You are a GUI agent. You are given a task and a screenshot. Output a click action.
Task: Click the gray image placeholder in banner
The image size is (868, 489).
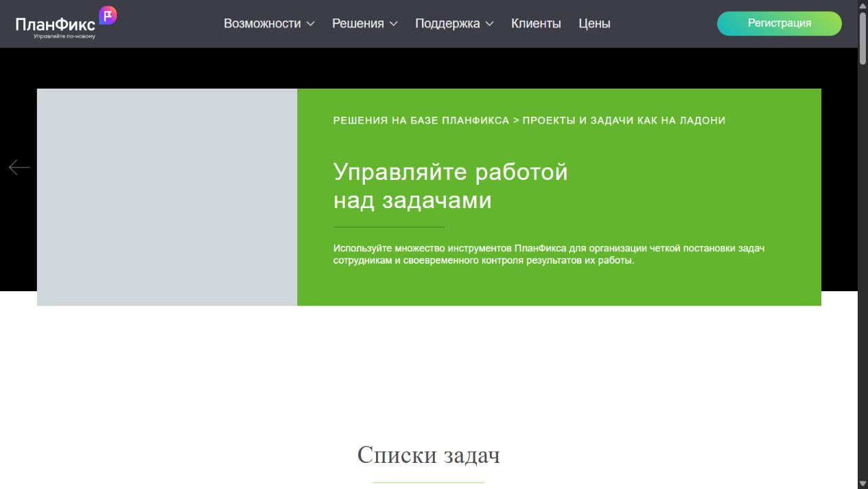pos(167,197)
